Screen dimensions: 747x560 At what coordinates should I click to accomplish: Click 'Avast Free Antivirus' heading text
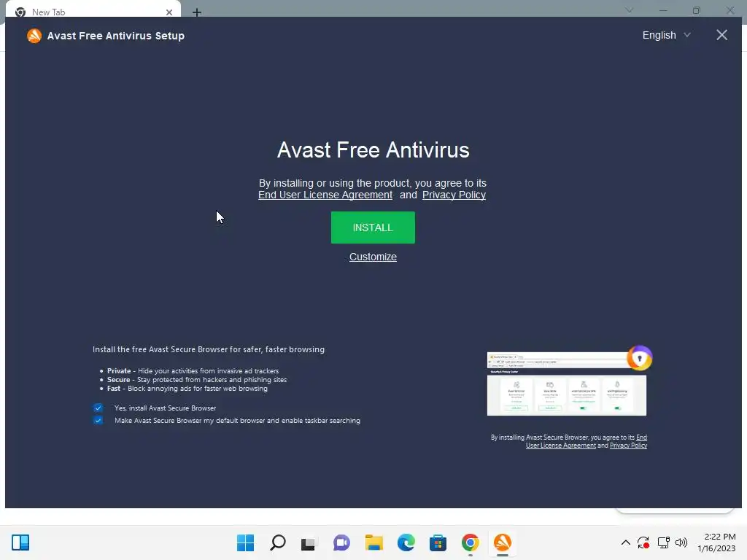coord(373,150)
